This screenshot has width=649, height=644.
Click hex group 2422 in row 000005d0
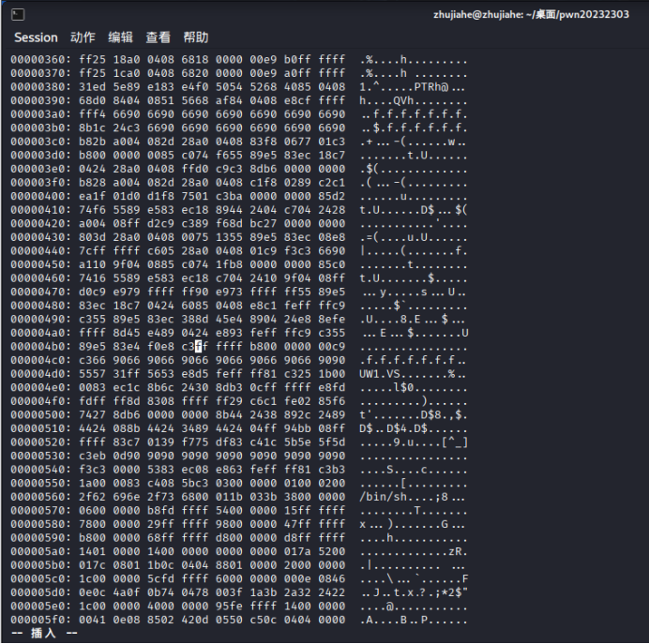coord(332,592)
